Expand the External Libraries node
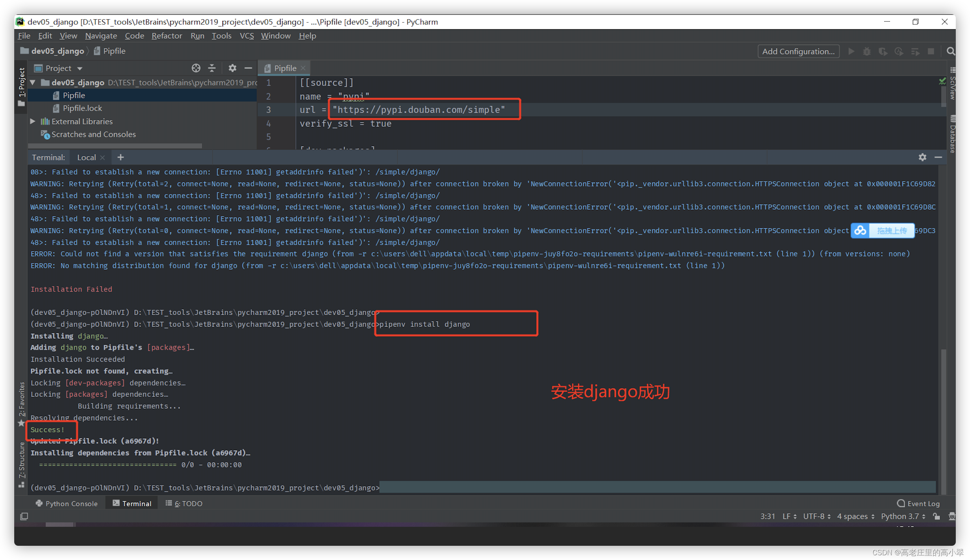The width and height of the screenshot is (970, 560). coord(33,121)
